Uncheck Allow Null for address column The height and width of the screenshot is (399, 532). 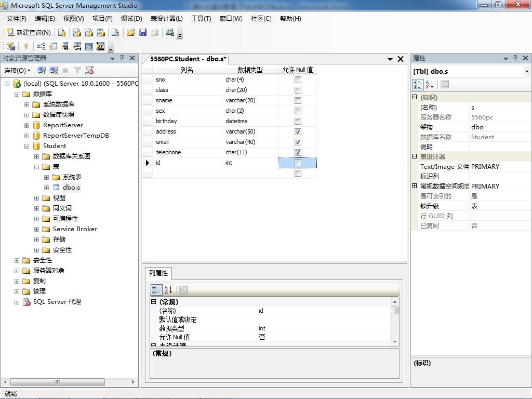[298, 131]
